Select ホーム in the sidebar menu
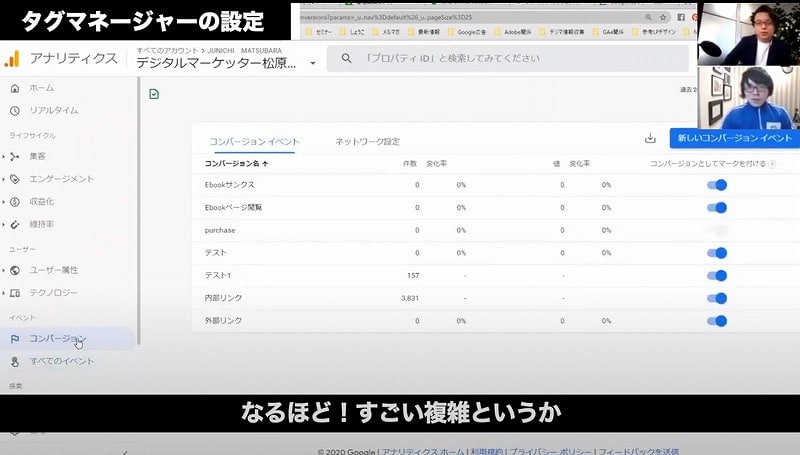 41,88
